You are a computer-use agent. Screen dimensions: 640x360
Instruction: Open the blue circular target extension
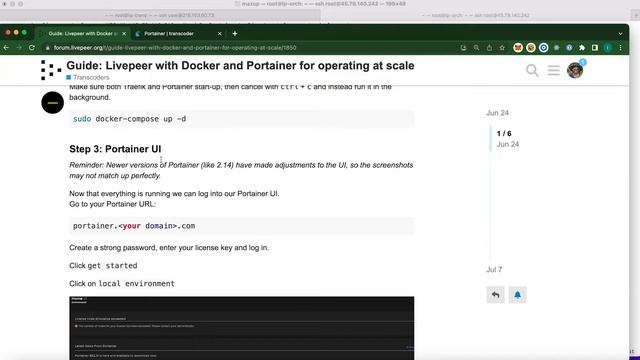point(544,48)
